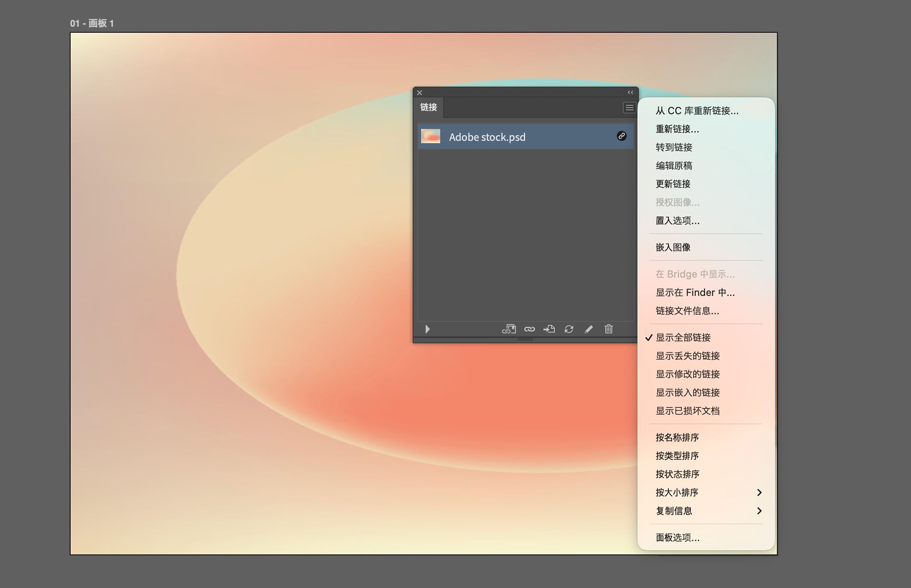The width and height of the screenshot is (911, 588).
Task: Choose 链接文件信息... from the menu
Action: 706,311
